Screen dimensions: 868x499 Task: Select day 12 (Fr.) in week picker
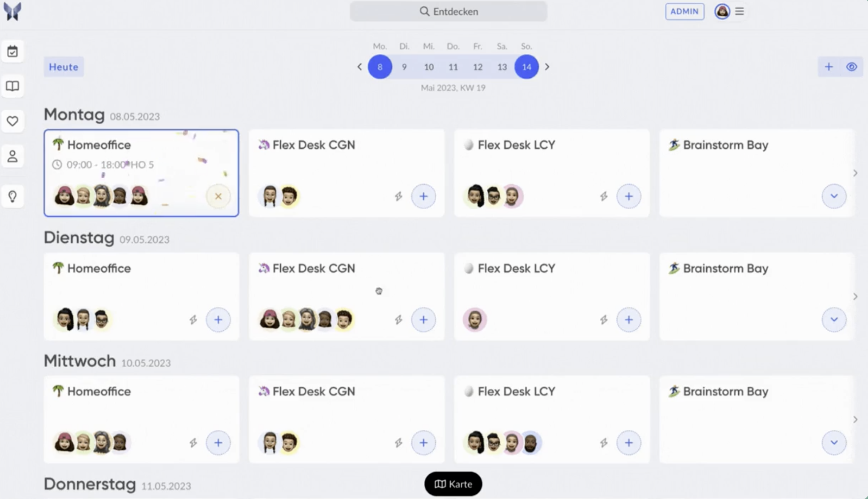pyautogui.click(x=478, y=67)
